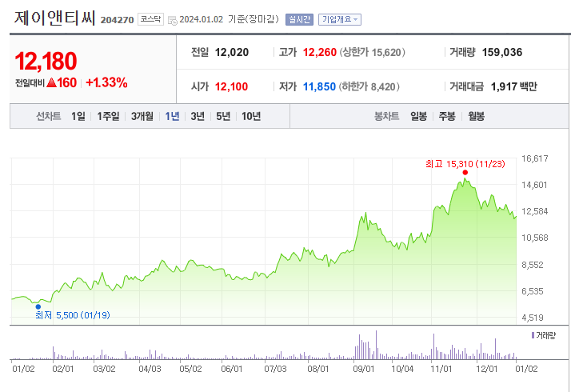Select the 1주일 line chart tab
Image resolution: width=571 pixels, height=392 pixels.
click(108, 116)
